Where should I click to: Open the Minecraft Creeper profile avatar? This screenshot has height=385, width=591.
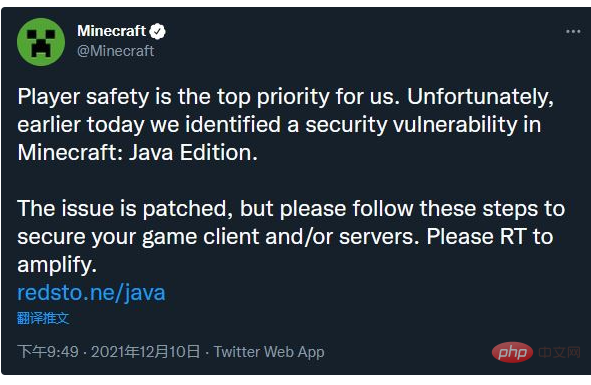click(41, 42)
